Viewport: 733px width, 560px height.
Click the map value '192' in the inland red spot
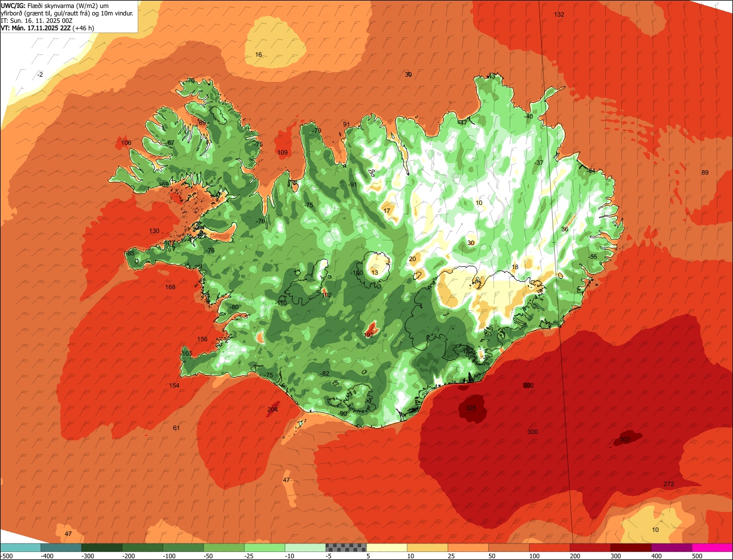point(369,335)
